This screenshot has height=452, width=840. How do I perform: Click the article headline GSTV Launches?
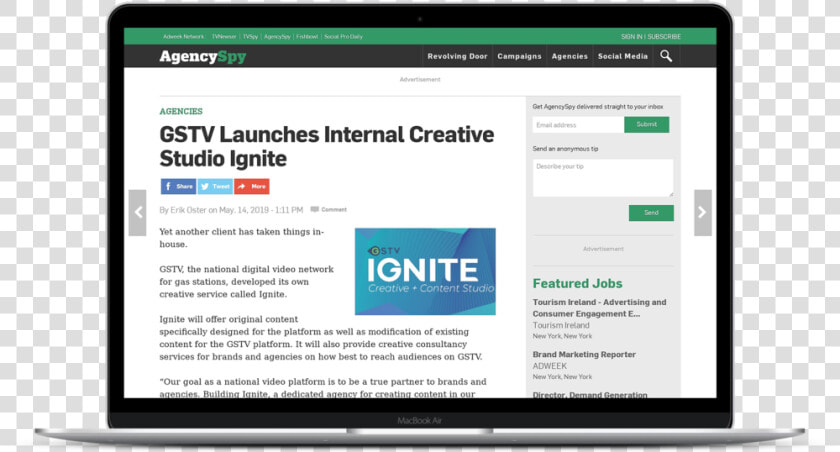pos(327,146)
